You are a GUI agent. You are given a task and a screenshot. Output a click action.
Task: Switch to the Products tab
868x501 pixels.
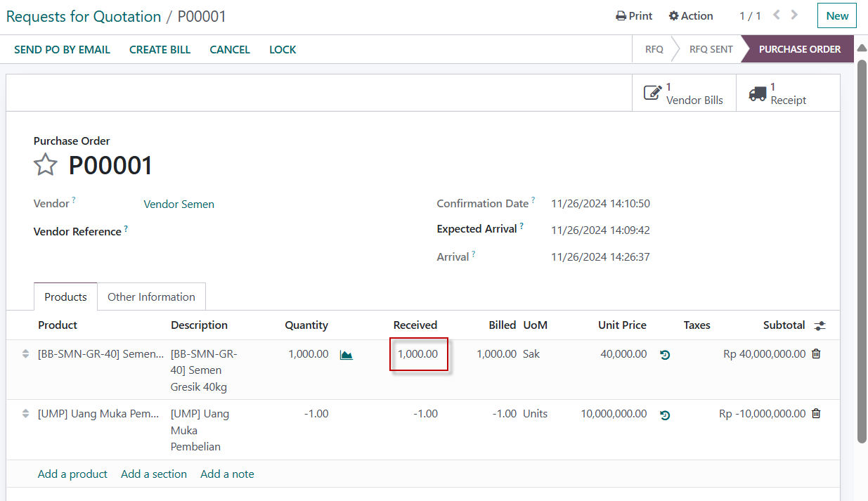point(65,297)
